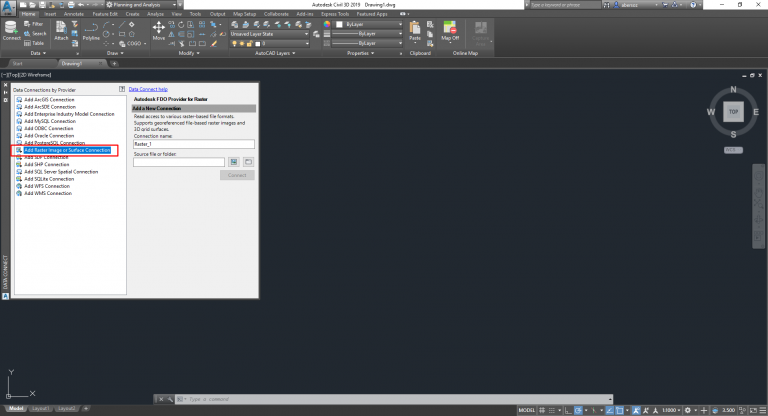Open the Data Connect help link
The width and height of the screenshot is (768, 416).
(x=148, y=89)
